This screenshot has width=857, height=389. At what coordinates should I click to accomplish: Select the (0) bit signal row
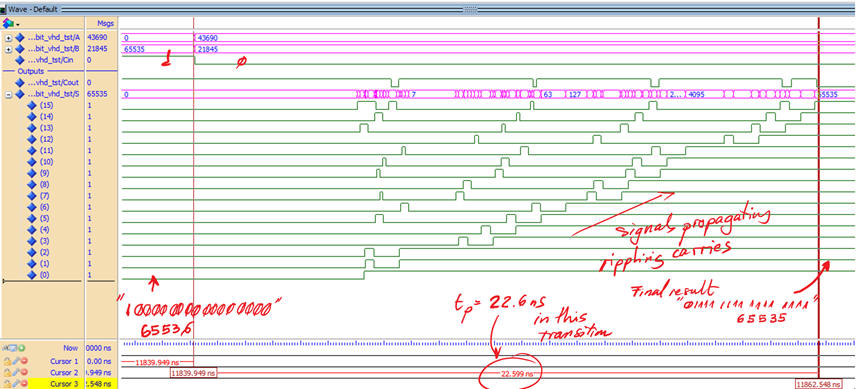[x=59, y=275]
